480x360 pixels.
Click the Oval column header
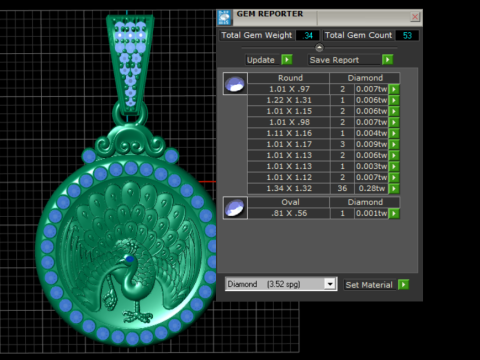point(289,202)
